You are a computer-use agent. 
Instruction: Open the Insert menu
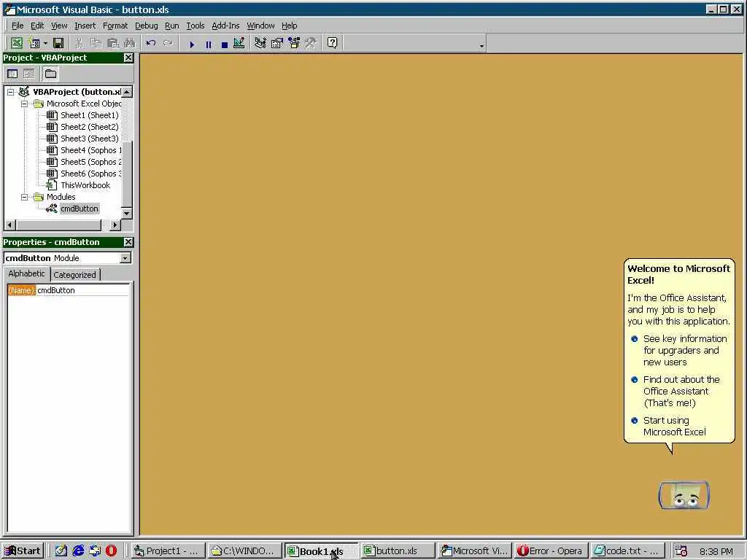[x=85, y=26]
